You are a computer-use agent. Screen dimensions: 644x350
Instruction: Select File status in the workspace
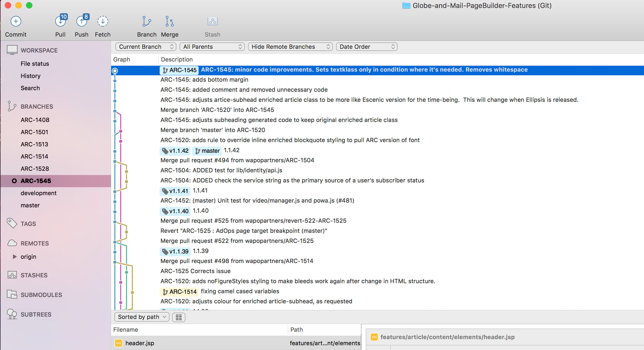click(35, 64)
